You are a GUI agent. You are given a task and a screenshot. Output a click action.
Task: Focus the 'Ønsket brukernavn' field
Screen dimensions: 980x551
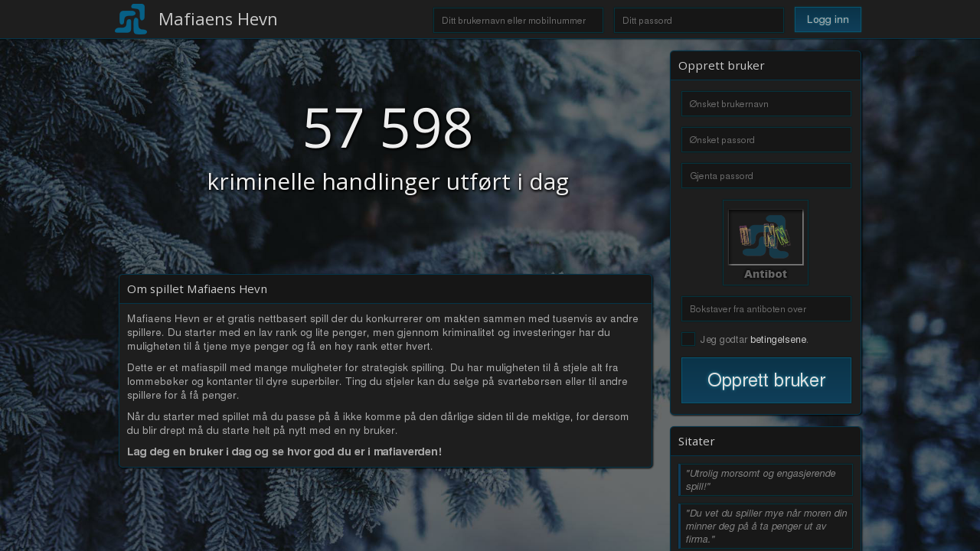click(766, 104)
